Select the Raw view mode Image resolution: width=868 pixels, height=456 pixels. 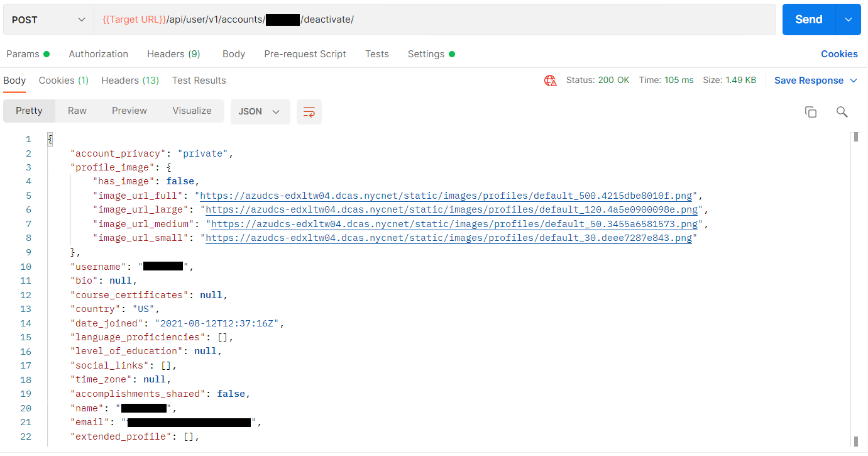(77, 111)
